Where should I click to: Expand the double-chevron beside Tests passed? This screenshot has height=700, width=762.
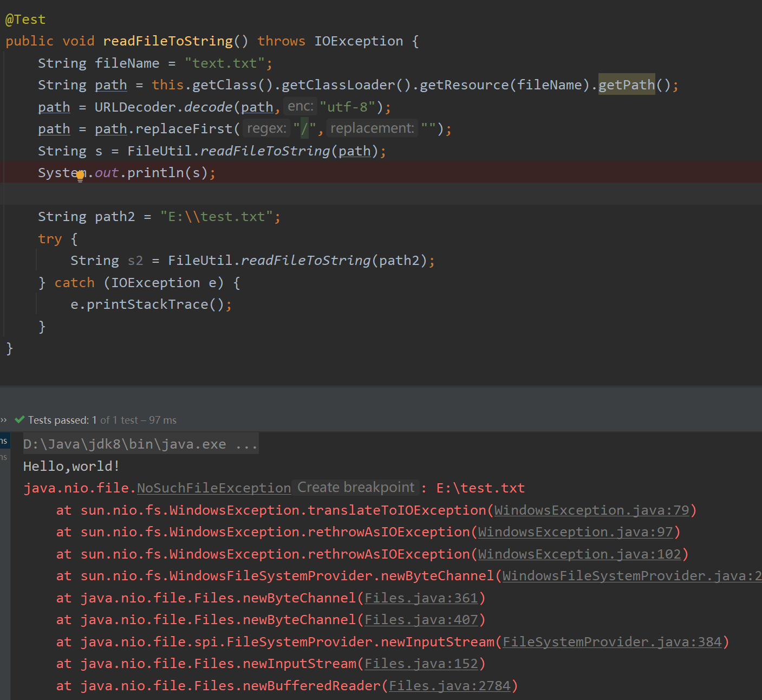coord(4,420)
